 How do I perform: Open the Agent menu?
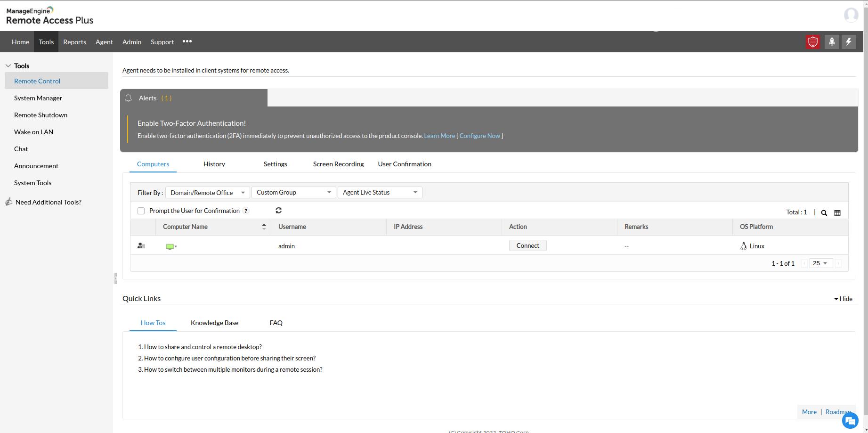click(x=104, y=42)
